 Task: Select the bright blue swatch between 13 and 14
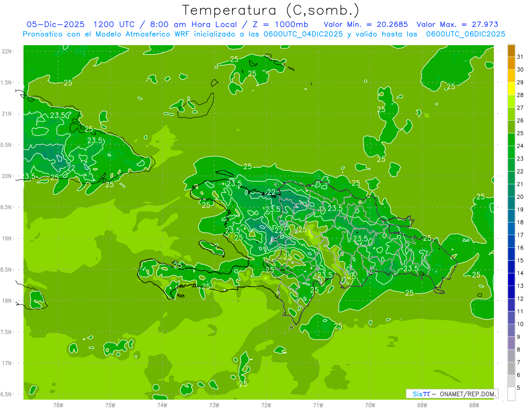(x=511, y=279)
